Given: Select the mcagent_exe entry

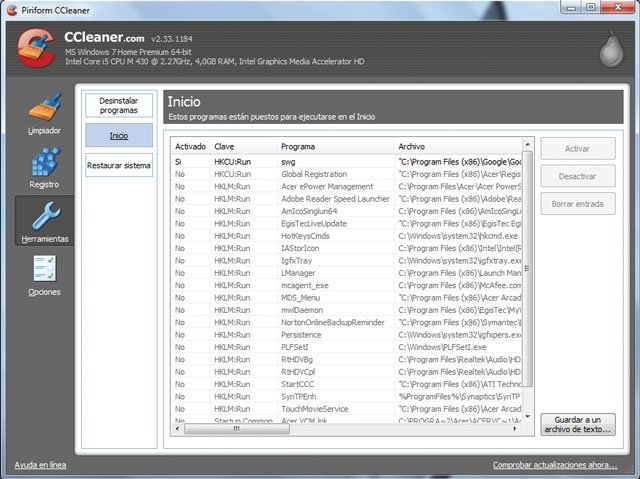Looking at the screenshot, I should click(346, 285).
